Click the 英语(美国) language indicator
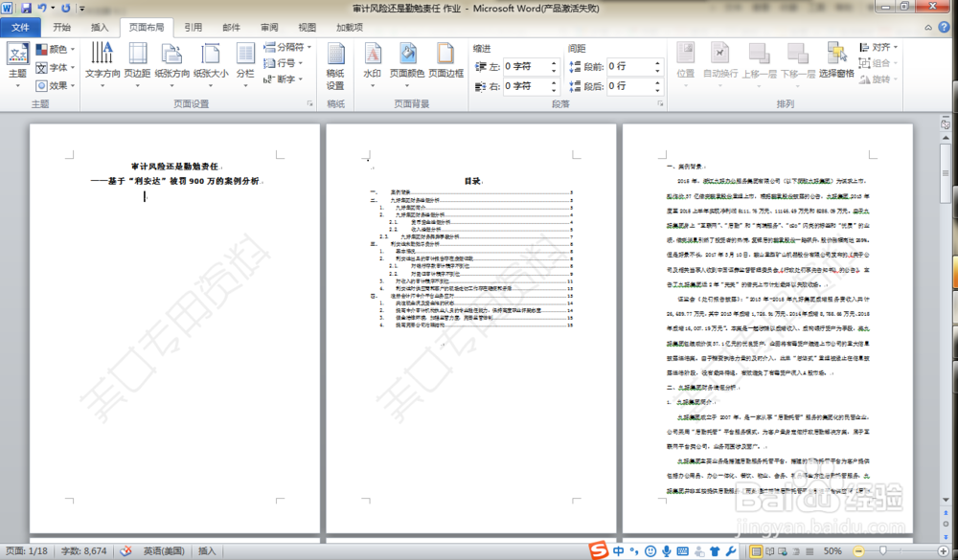The width and height of the screenshot is (958, 560). (164, 550)
